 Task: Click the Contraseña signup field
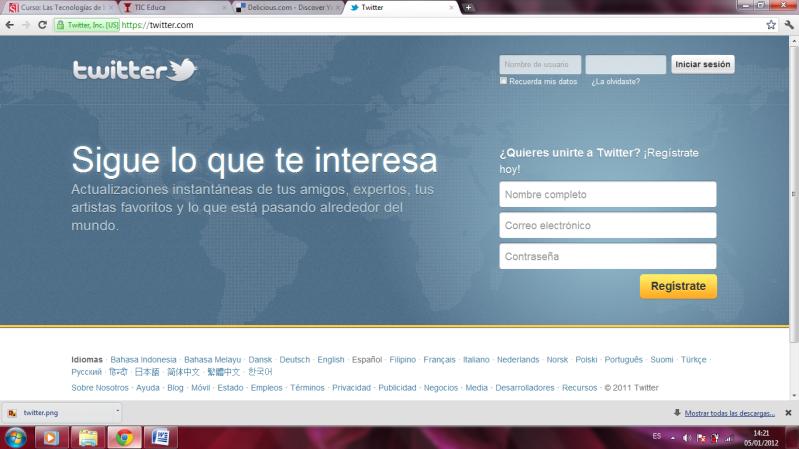(608, 256)
